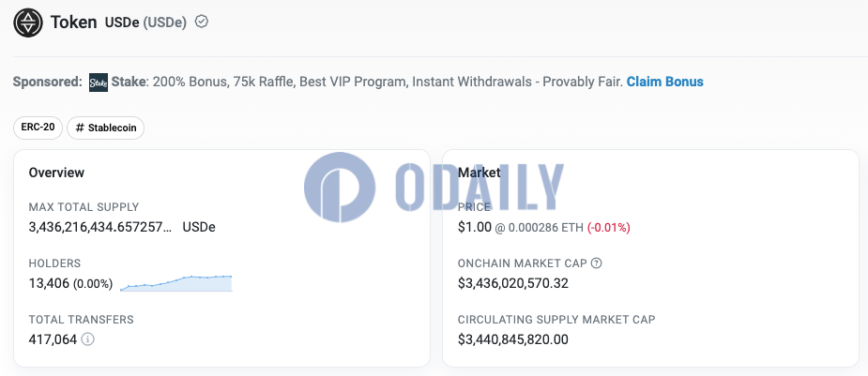Click the USDe token logo icon
This screenshot has height=376, width=868.
click(27, 23)
